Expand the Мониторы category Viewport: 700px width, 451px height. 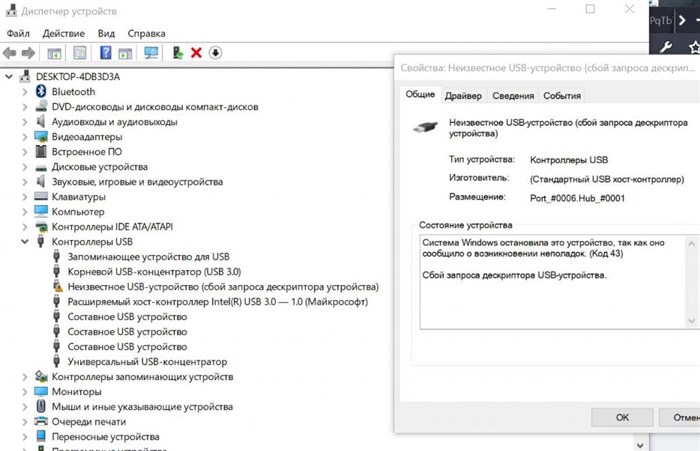(x=25, y=392)
